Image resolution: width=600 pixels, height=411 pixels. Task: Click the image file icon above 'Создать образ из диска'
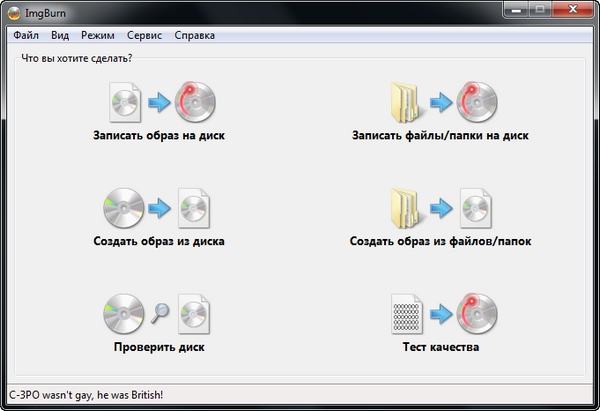(x=194, y=208)
